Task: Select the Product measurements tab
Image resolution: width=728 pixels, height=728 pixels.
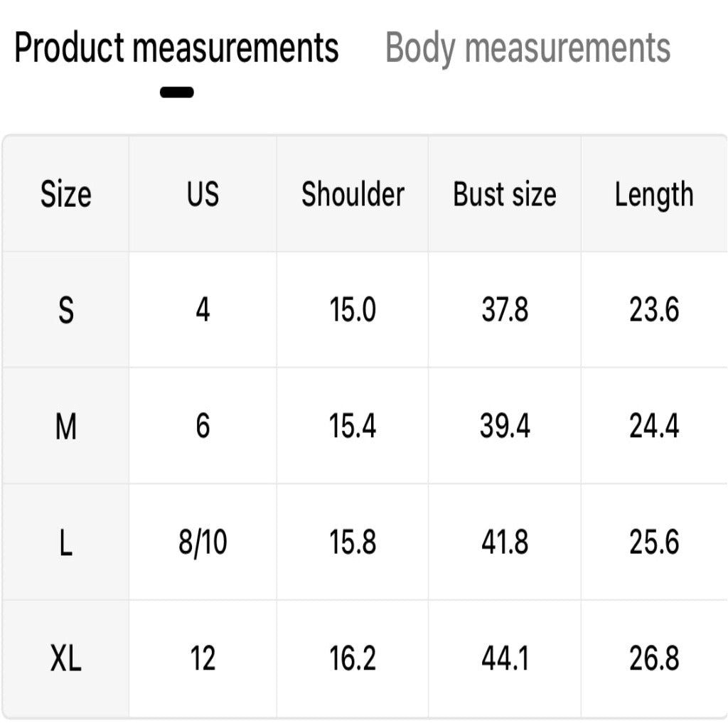Action: [176, 48]
